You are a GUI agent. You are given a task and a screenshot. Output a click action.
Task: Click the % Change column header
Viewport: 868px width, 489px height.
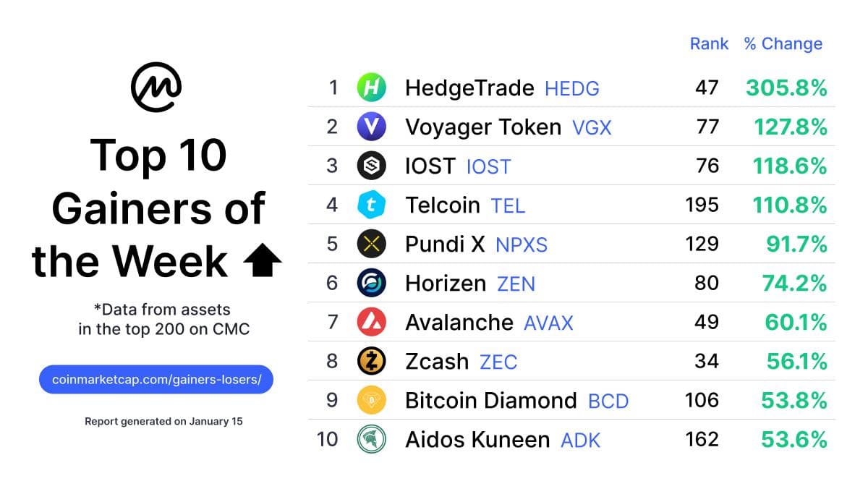click(783, 43)
